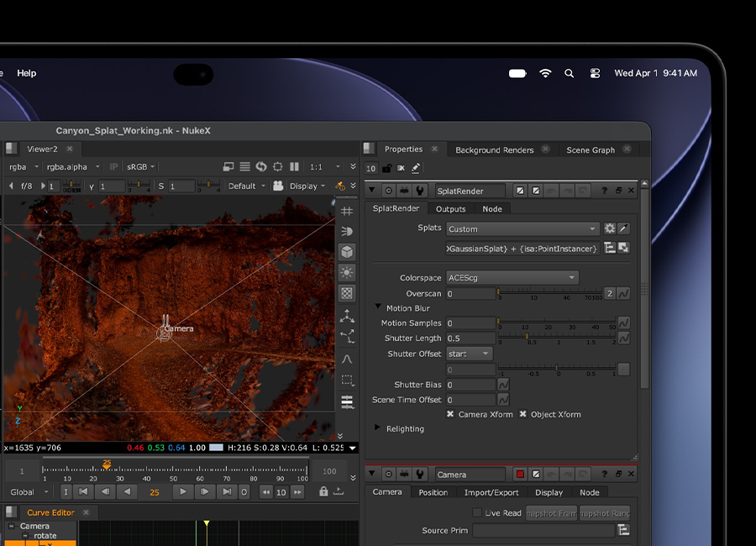Open the Colorspace ACEScg dropdown
Viewport: 756px width, 546px height.
click(x=512, y=278)
